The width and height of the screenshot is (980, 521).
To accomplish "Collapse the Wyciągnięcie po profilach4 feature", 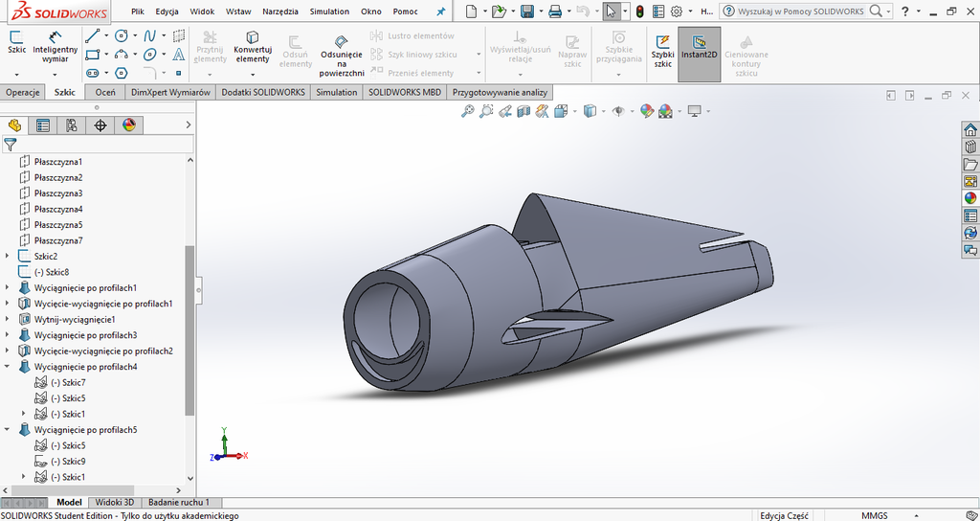I will tap(9, 367).
